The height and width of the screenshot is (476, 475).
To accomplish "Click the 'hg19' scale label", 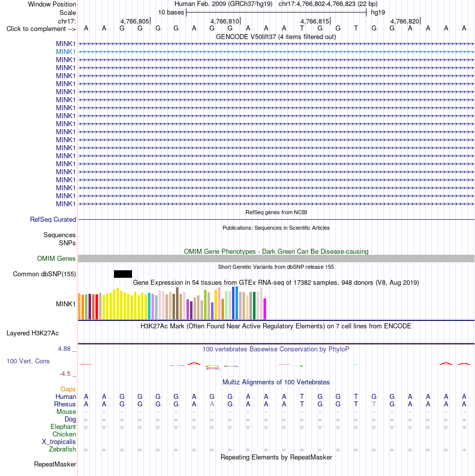I will (378, 13).
